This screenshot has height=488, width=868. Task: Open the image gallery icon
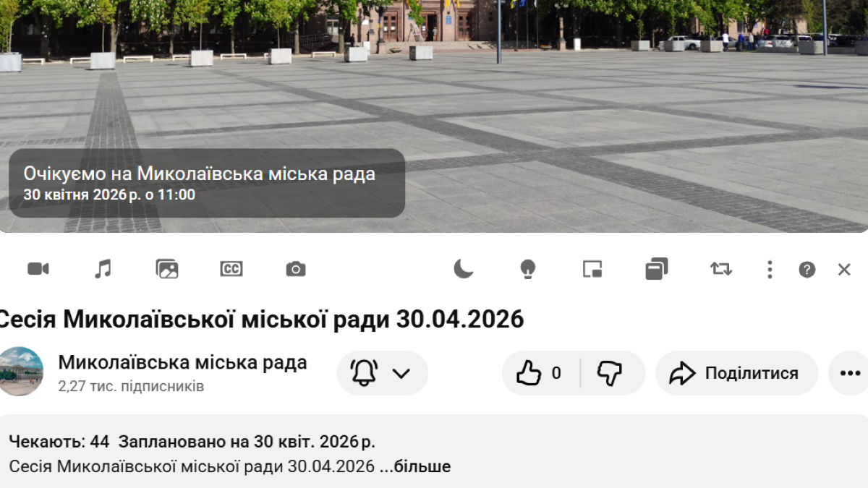tap(167, 269)
